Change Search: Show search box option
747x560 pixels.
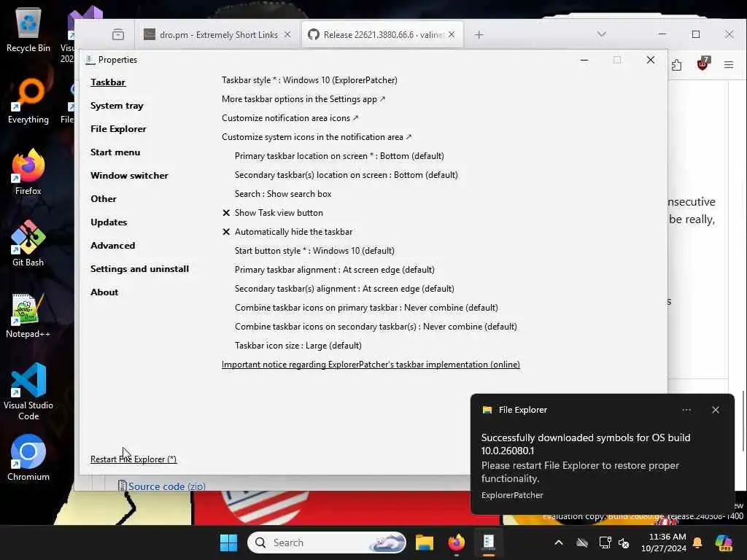pyautogui.click(x=283, y=194)
